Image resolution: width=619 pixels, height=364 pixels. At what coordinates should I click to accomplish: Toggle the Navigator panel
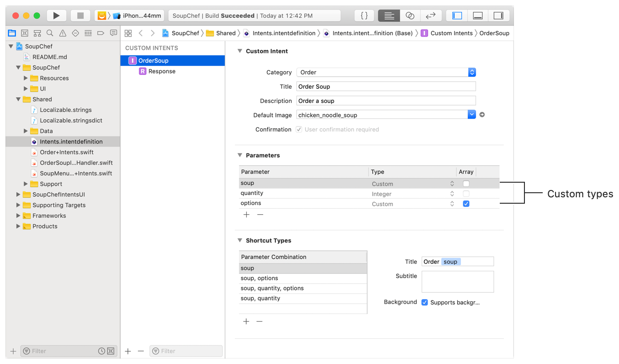point(457,16)
